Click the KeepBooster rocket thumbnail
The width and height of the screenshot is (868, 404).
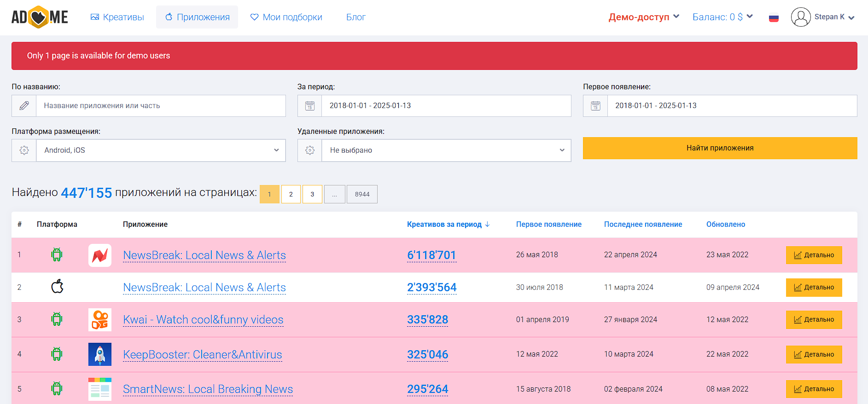pyautogui.click(x=100, y=354)
